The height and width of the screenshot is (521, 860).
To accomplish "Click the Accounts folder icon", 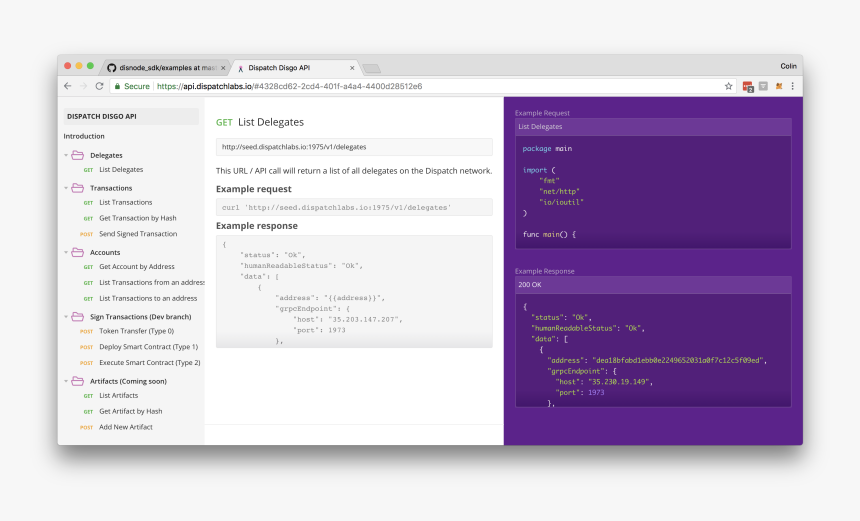I will point(77,252).
